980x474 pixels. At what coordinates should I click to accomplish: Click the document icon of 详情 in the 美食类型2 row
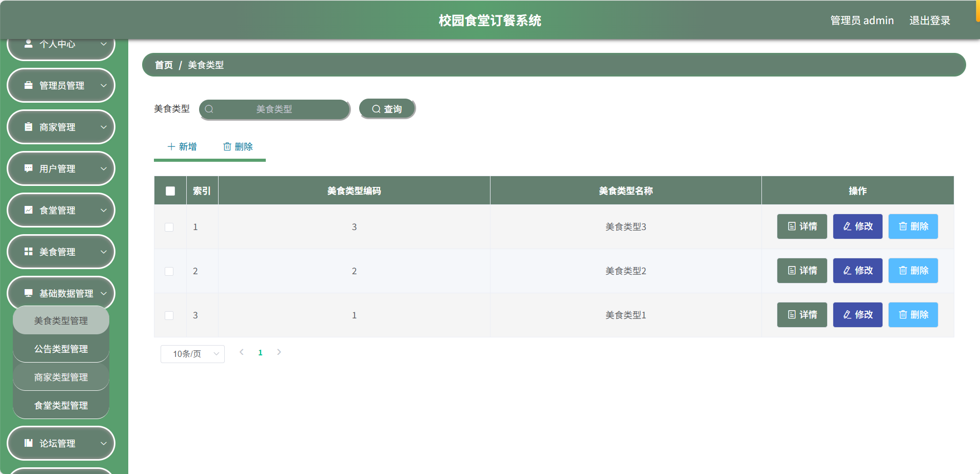pos(792,271)
